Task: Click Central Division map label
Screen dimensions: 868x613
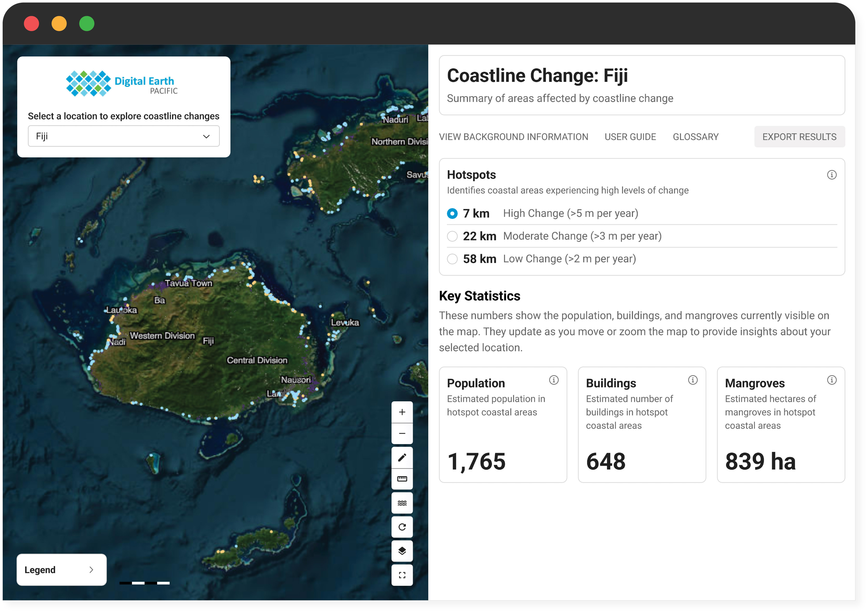Action: pos(257,360)
